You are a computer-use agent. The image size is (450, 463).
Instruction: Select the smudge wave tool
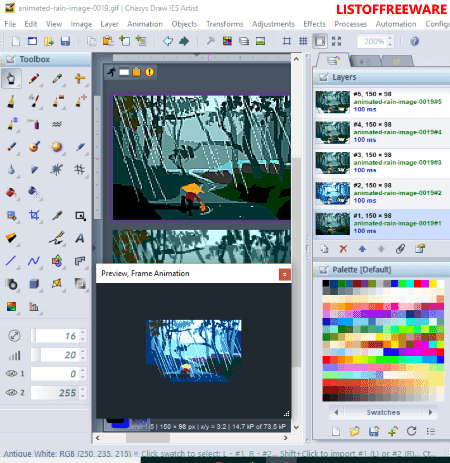coord(57,124)
